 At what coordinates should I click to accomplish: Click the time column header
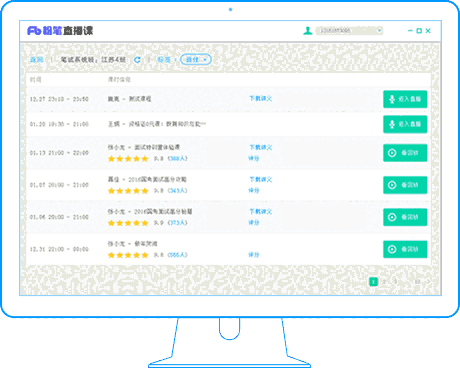pyautogui.click(x=36, y=79)
